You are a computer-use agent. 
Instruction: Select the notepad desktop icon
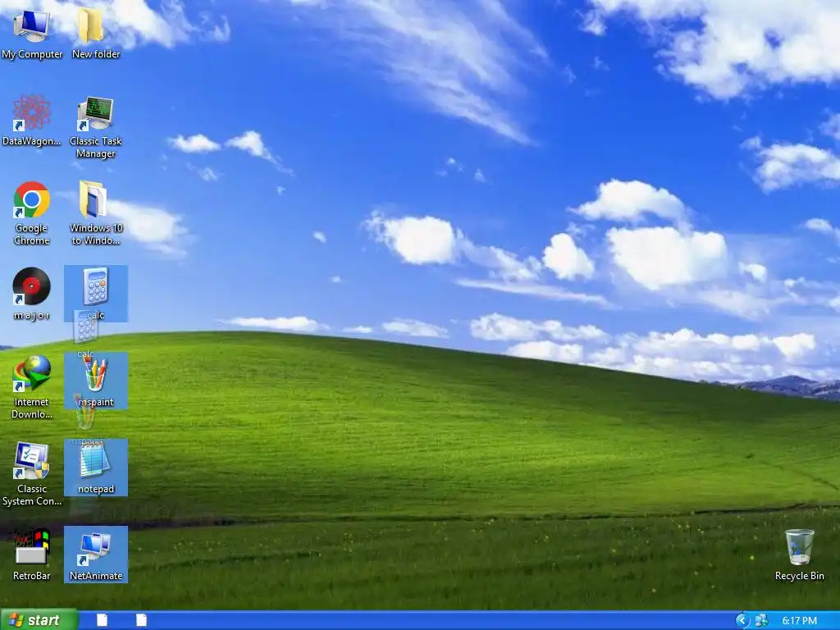(x=96, y=468)
